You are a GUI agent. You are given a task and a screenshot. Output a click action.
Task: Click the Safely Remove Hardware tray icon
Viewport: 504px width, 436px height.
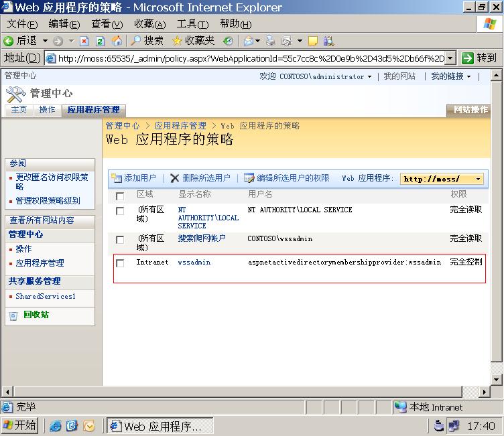coord(438,426)
